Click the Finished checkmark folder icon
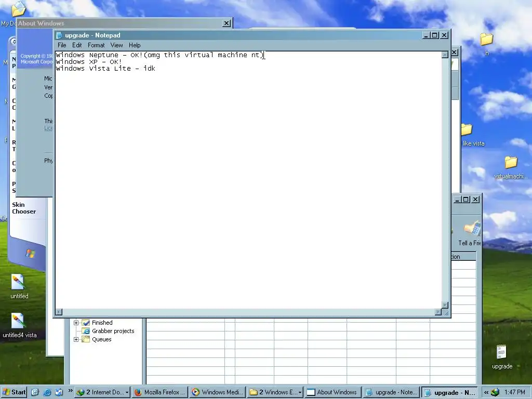532x399 pixels. (x=86, y=323)
